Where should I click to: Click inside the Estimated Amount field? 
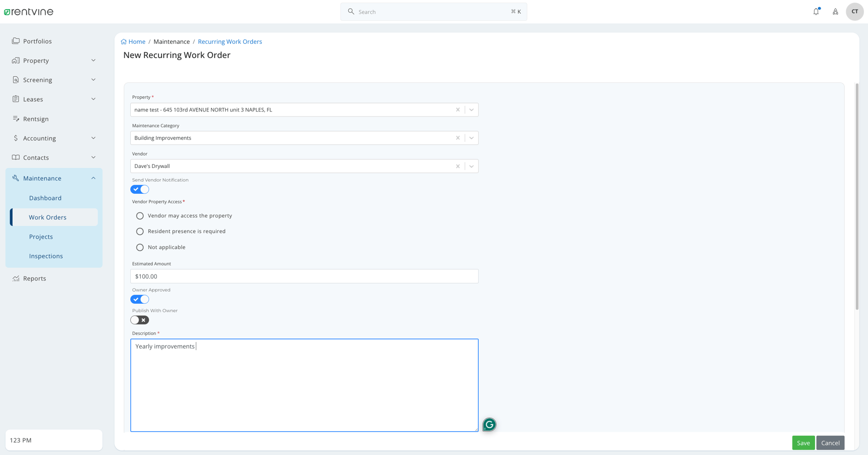tap(304, 276)
